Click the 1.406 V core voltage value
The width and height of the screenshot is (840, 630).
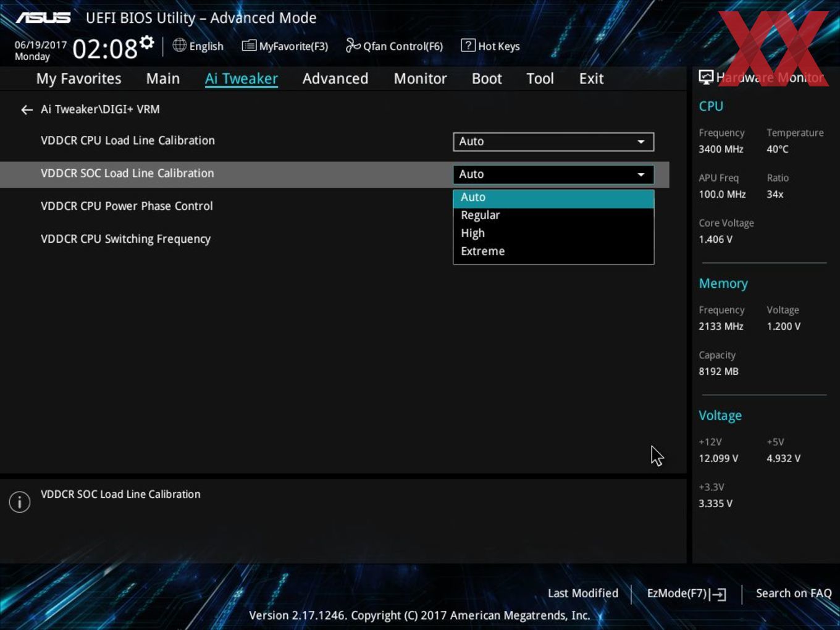click(715, 239)
